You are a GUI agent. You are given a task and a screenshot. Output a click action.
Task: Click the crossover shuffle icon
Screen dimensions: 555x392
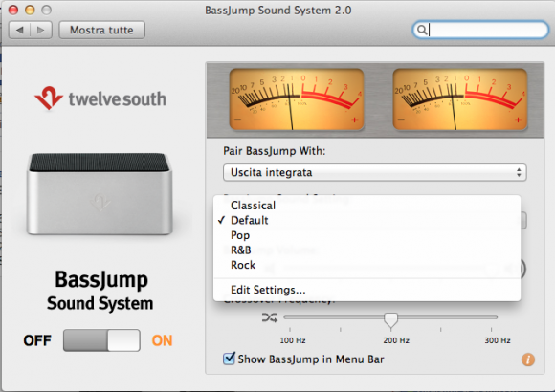pos(270,317)
